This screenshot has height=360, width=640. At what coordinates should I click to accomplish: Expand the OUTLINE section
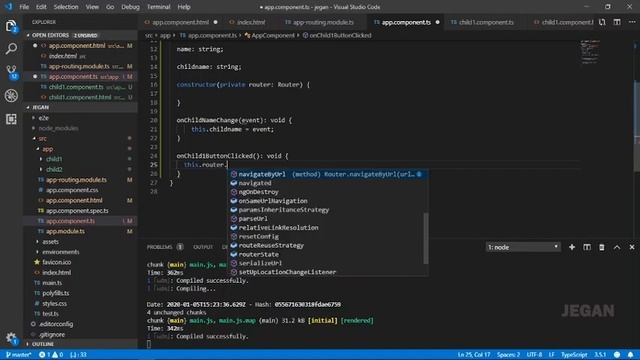(x=81, y=344)
